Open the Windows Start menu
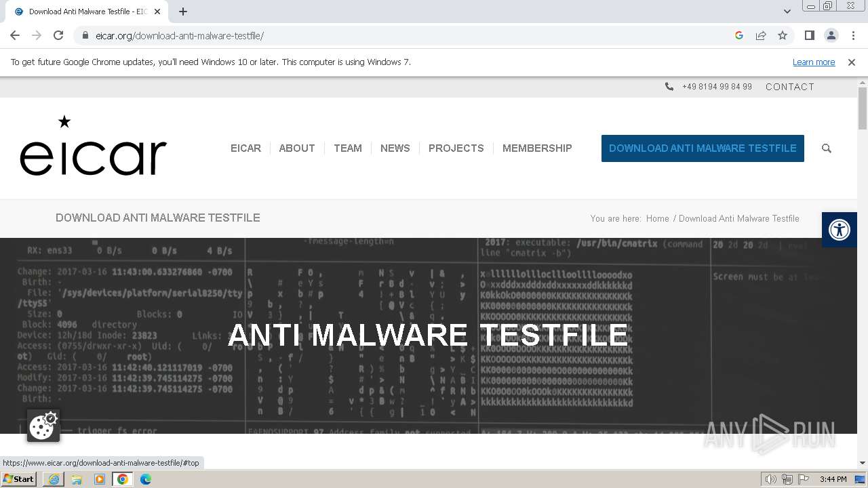Image resolution: width=868 pixels, height=488 pixels. click(18, 479)
